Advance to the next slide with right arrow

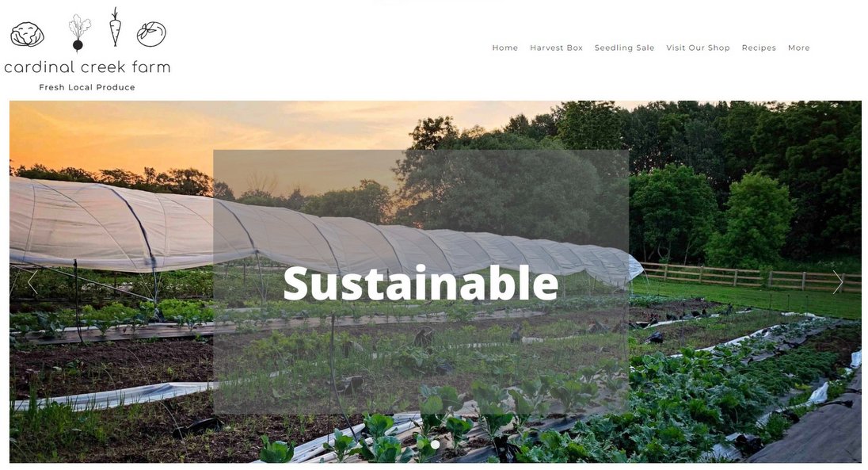coord(838,281)
